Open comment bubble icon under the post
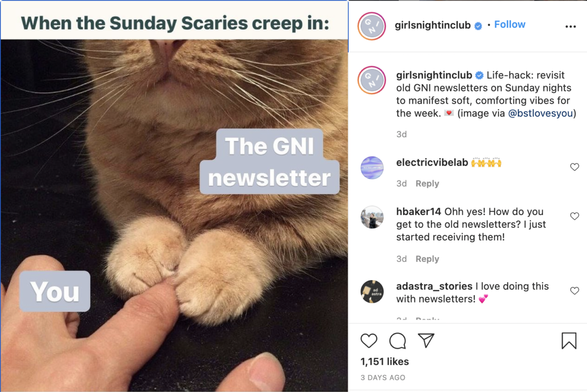Viewport: 587px width, 392px height. (x=398, y=341)
